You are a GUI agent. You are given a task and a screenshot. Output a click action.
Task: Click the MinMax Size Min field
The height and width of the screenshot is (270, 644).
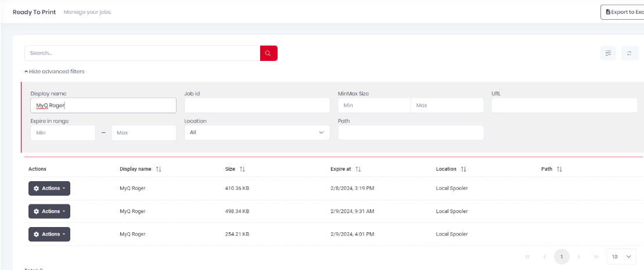point(374,105)
